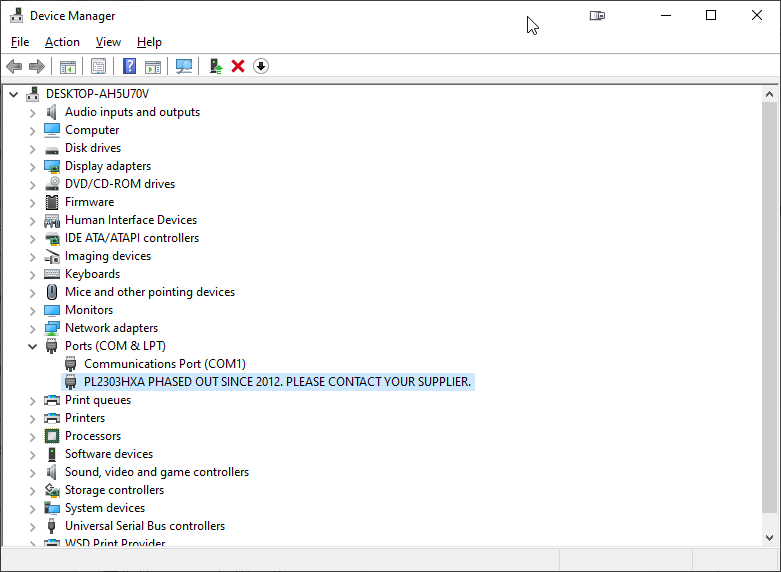Click the DVD/CD-ROM drives disc icon

pyautogui.click(x=52, y=184)
